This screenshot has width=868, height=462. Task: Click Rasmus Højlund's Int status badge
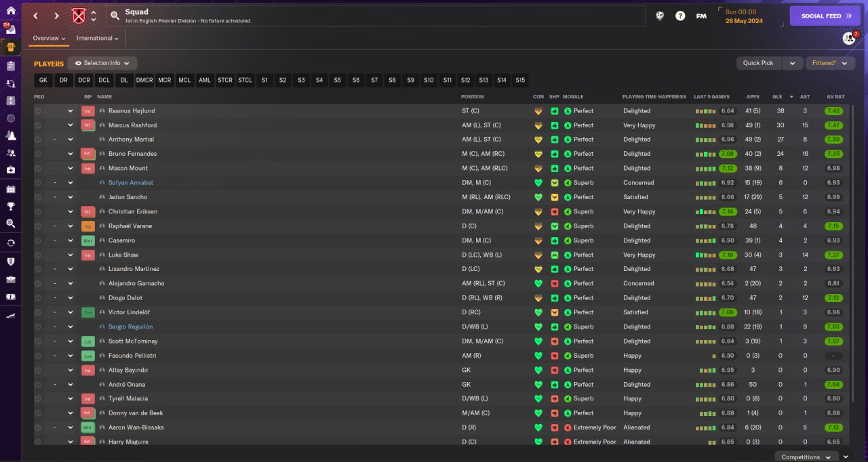87,111
